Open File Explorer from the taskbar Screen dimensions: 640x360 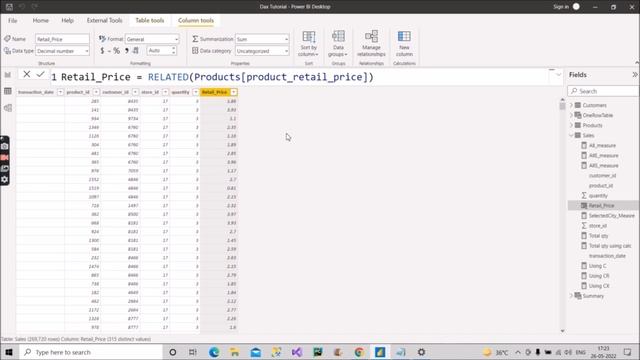tap(235, 352)
